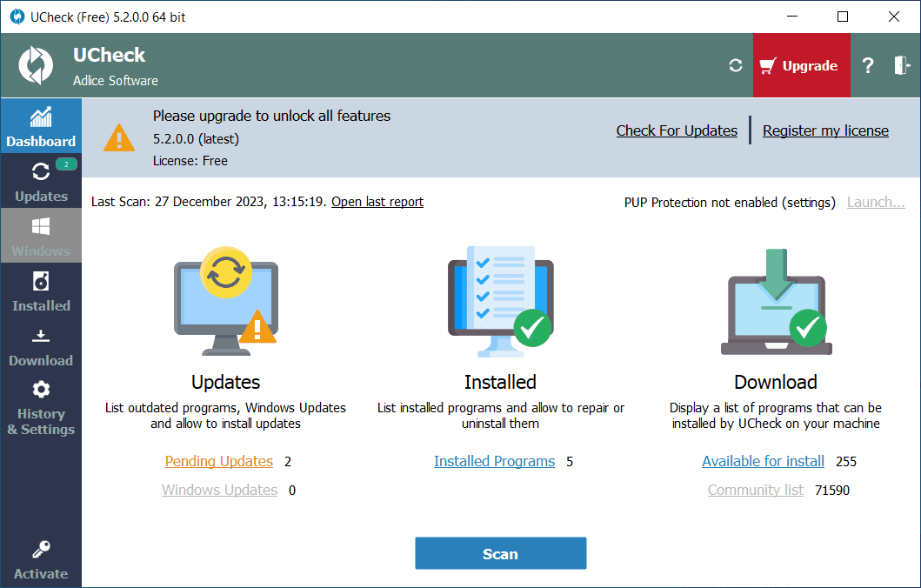Start a scan with the Scan button
The height and width of the screenshot is (588, 921).
coord(500,553)
